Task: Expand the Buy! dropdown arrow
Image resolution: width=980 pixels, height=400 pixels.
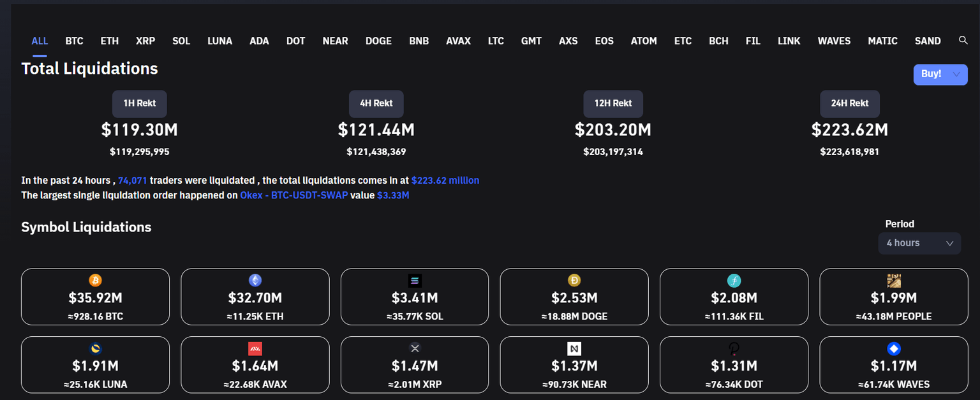Action: click(x=956, y=75)
